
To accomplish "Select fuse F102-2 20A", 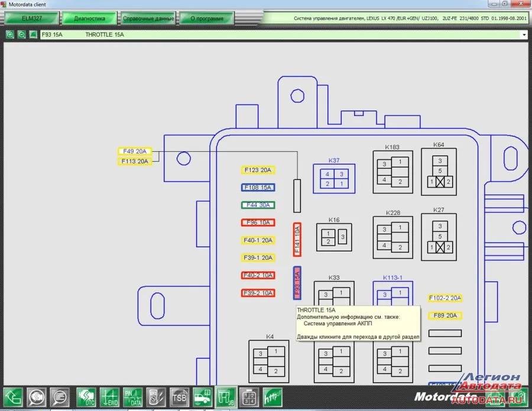I will pyautogui.click(x=445, y=298).
